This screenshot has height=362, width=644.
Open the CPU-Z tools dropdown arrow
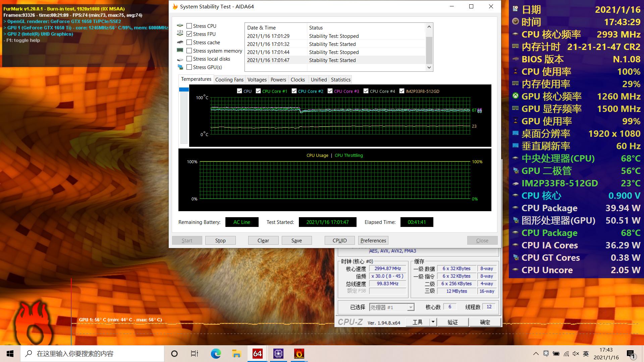point(433,322)
